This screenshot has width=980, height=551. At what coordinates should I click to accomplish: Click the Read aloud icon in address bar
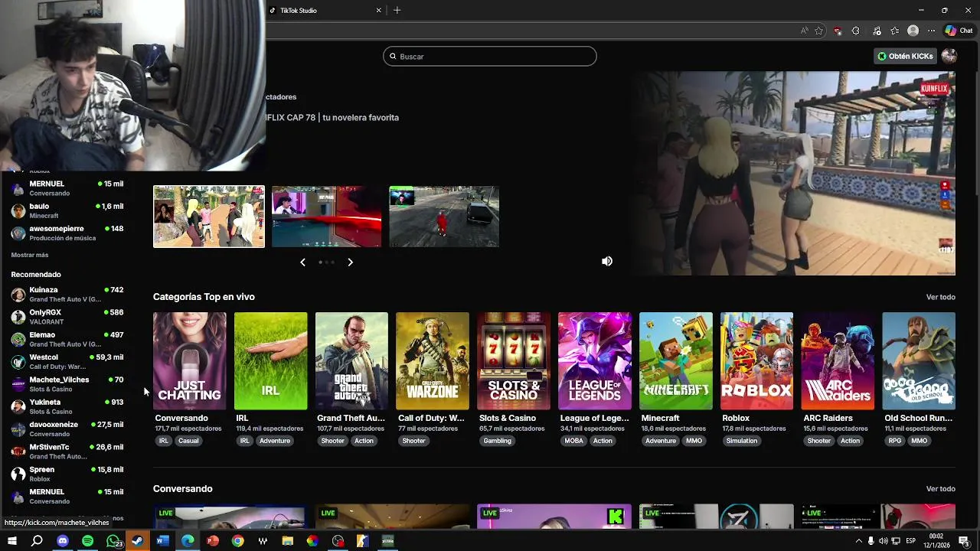pos(804,31)
